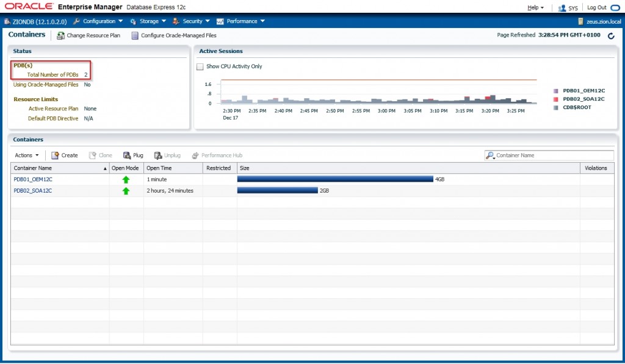Open the ZIONDB database home icon
The height and width of the screenshot is (364, 625).
tap(6, 20)
